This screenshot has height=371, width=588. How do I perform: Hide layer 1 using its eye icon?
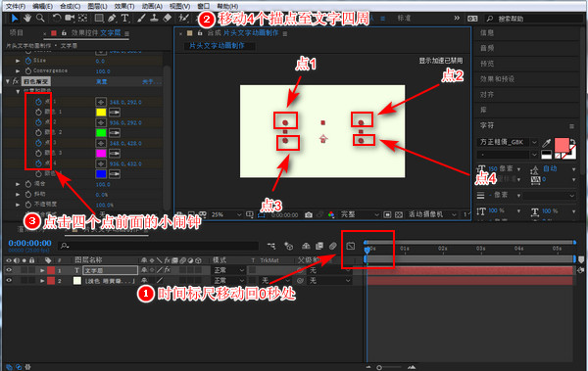pyautogui.click(x=9, y=270)
